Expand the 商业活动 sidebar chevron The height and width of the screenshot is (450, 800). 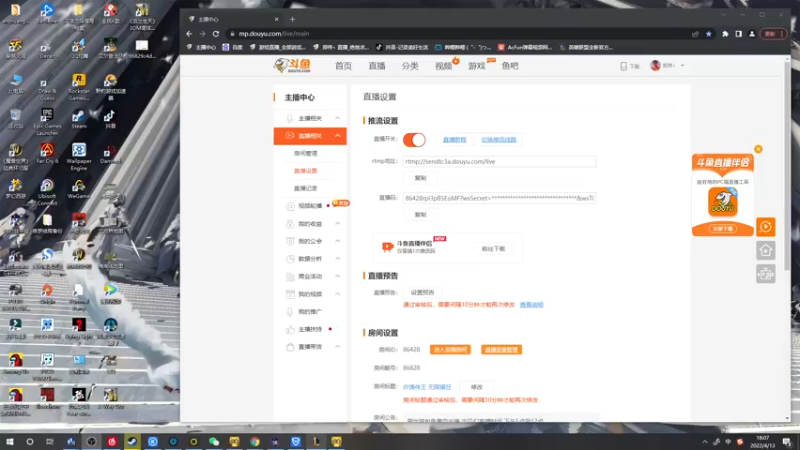click(x=337, y=276)
